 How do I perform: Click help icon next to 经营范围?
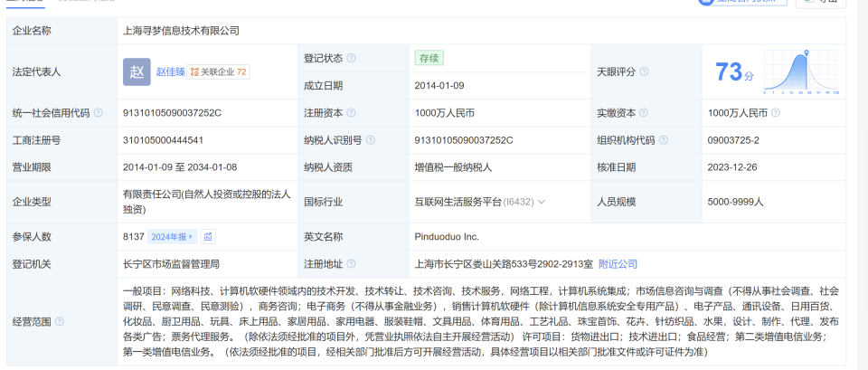coord(60,322)
